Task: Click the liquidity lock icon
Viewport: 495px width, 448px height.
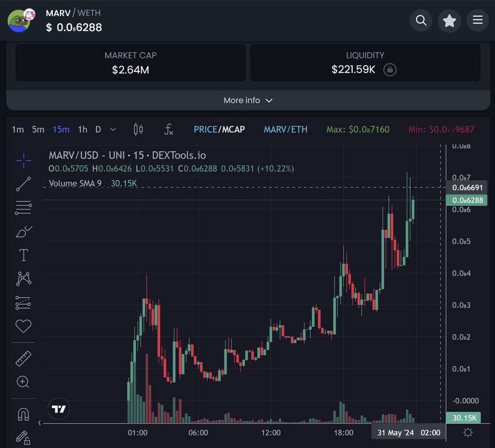Action: click(x=390, y=70)
